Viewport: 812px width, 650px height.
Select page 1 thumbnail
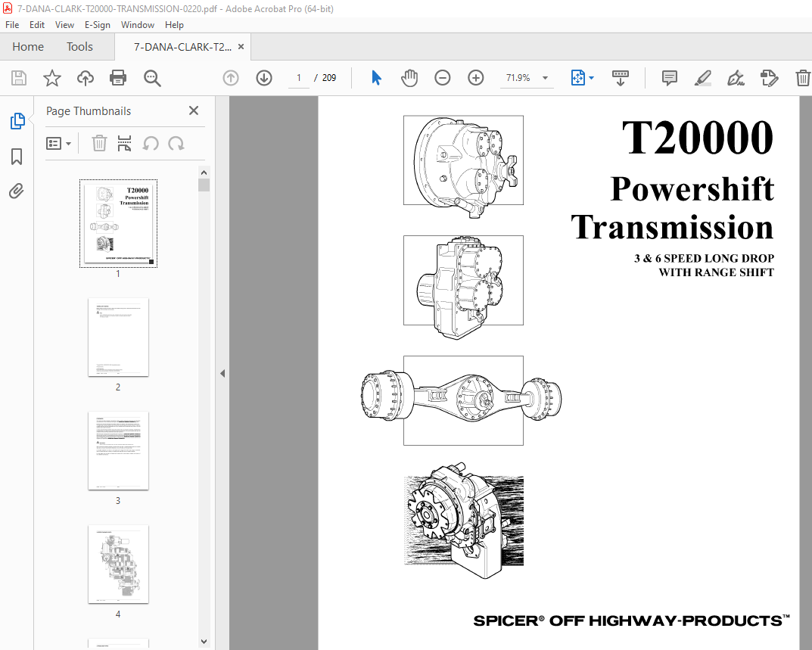[x=118, y=223]
